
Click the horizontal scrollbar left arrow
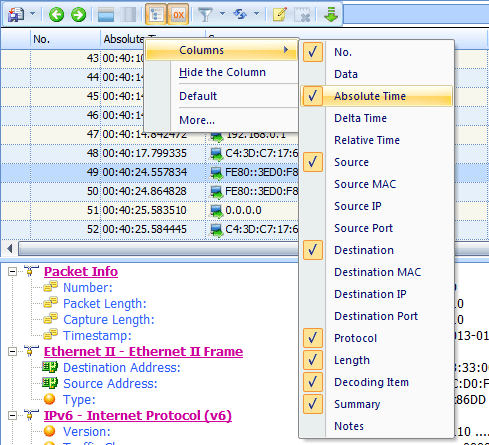[10, 249]
